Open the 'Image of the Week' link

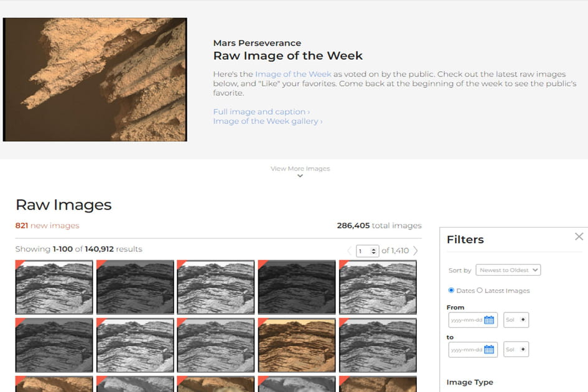(293, 74)
